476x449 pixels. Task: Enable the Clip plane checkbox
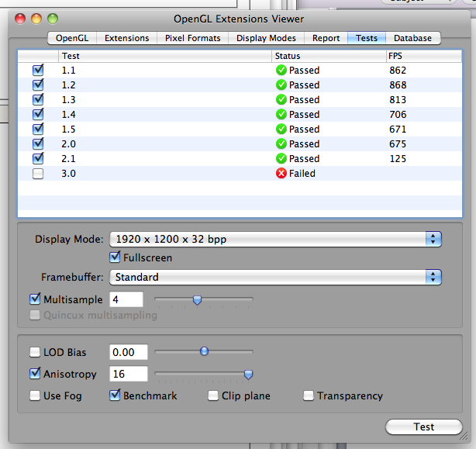pyautogui.click(x=213, y=395)
